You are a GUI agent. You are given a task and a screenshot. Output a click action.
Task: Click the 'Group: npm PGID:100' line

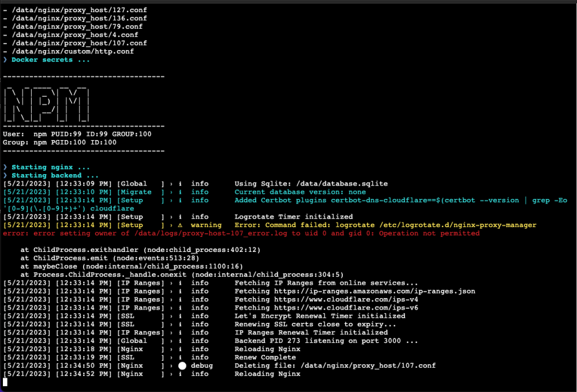click(59, 142)
